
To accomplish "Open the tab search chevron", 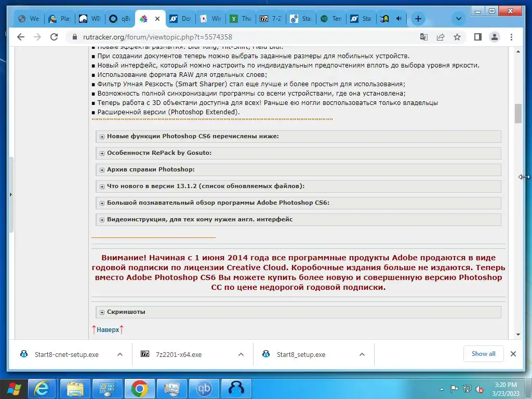I will [458, 19].
